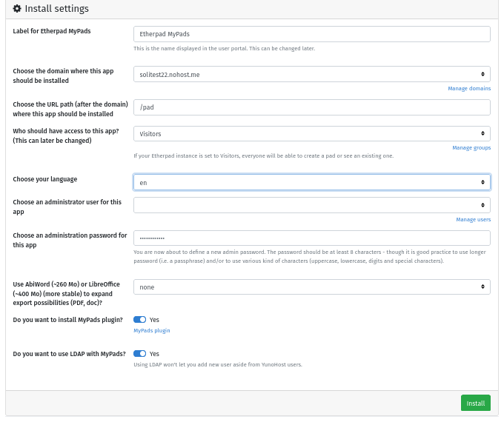
Task: Click the 'Who should have access to this app?' label
Action: (x=66, y=135)
